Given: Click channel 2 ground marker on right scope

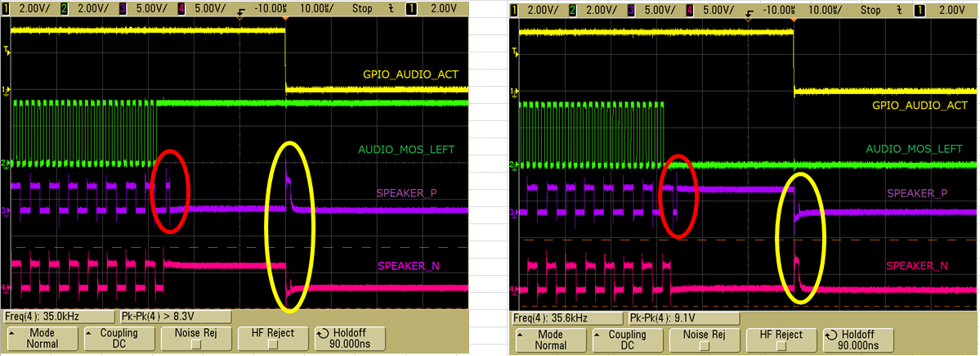Looking at the screenshot, I should pos(515,164).
